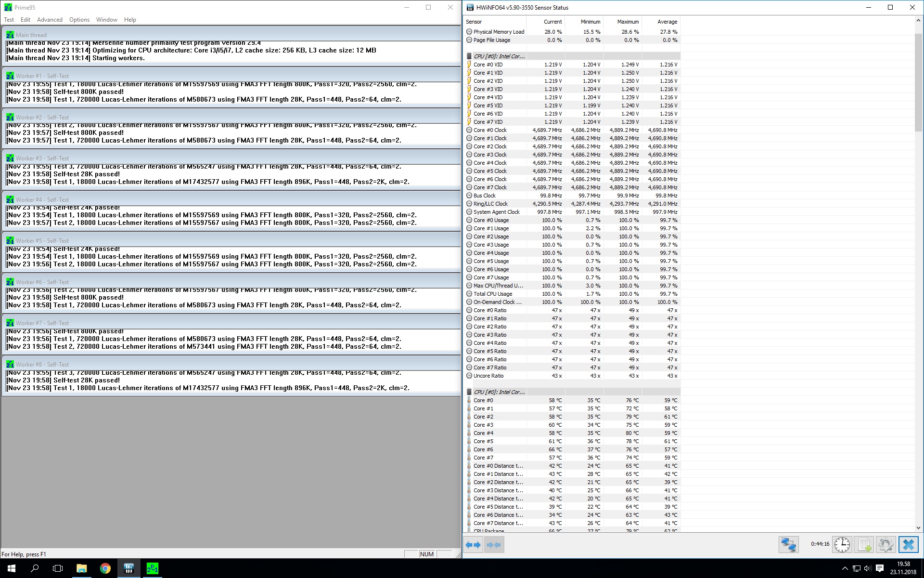Click the Current column header
This screenshot has height=578, width=924.
(545, 22)
